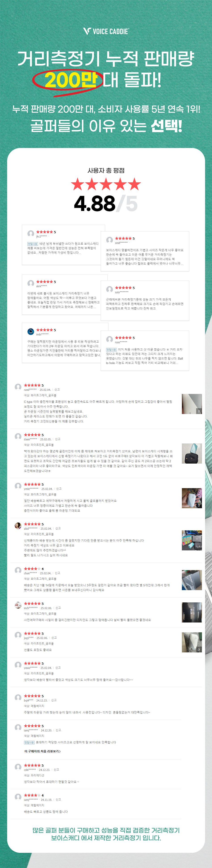The image size is (212, 868).
Task: Click the inch****** reviewer profile photo
Action: [18, 605]
